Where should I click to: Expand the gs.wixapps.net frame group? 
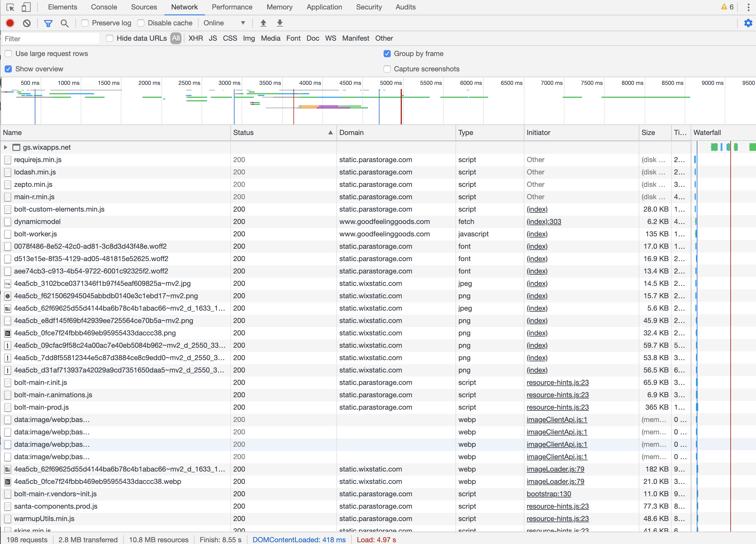pos(6,147)
